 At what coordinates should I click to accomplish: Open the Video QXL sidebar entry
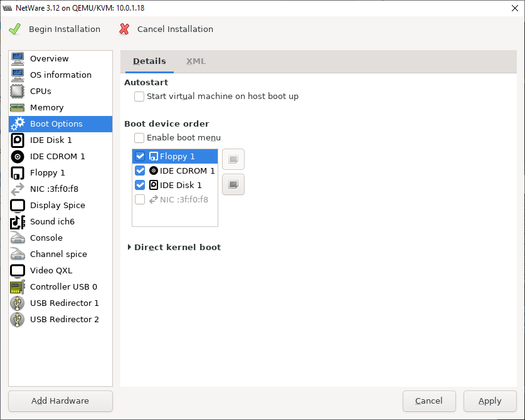tap(61, 271)
